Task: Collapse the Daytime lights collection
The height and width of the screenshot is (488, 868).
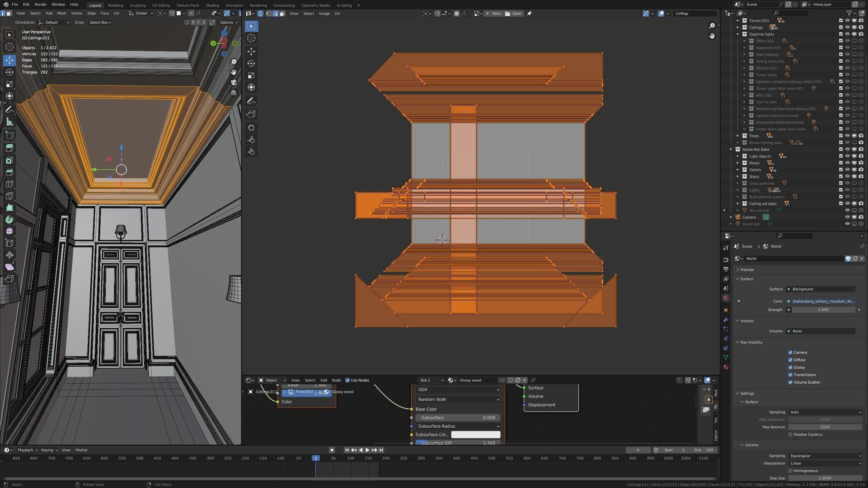Action: click(x=738, y=34)
